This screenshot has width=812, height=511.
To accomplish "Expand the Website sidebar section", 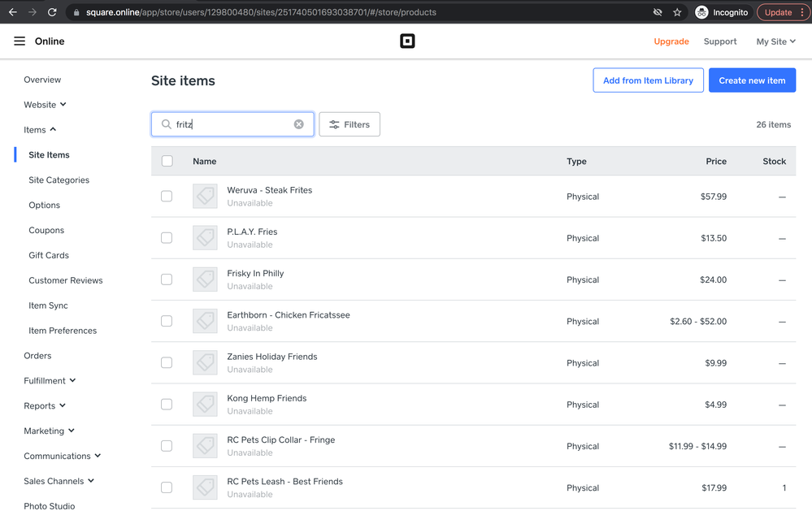I will [45, 105].
